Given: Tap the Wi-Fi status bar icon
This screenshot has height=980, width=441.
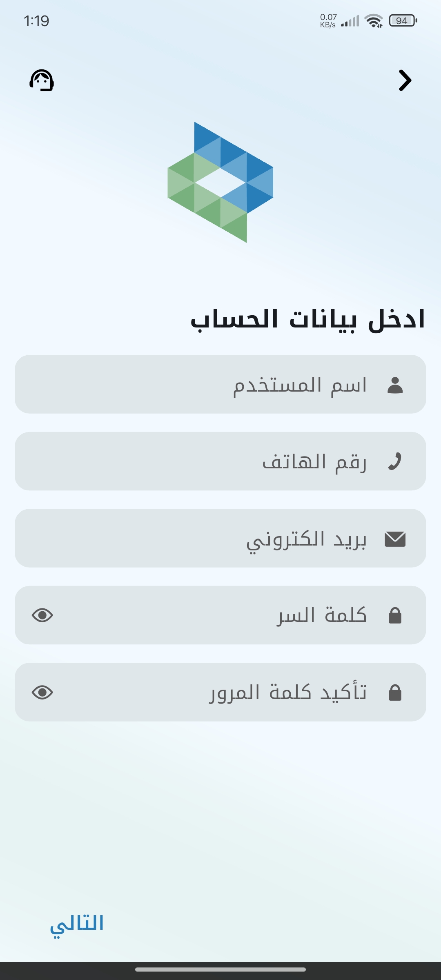Looking at the screenshot, I should click(x=374, y=21).
